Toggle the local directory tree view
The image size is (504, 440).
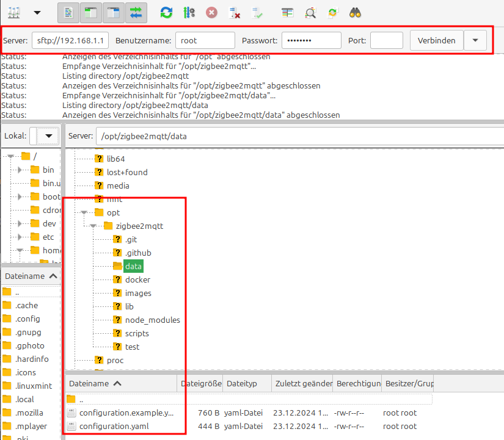point(91,12)
